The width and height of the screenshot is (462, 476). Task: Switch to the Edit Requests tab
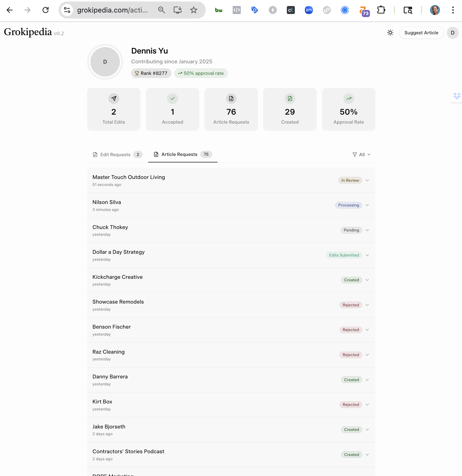(x=118, y=155)
